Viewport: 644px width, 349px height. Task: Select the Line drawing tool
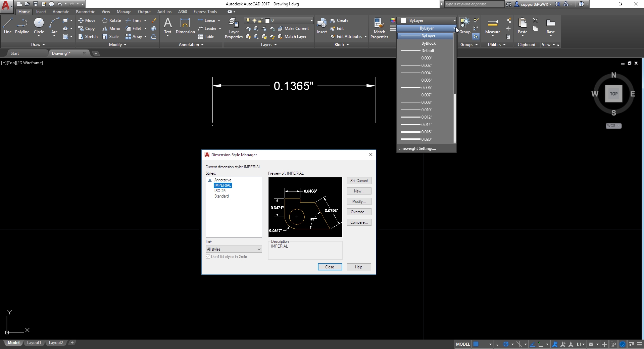(8, 26)
